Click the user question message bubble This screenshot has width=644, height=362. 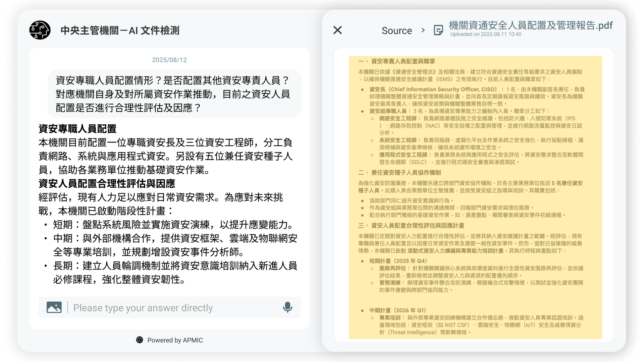click(174, 94)
